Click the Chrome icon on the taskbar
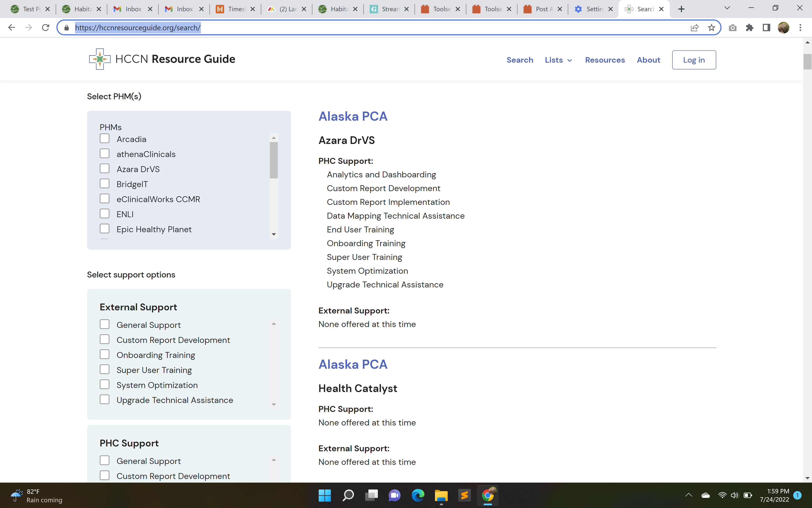 pyautogui.click(x=488, y=495)
